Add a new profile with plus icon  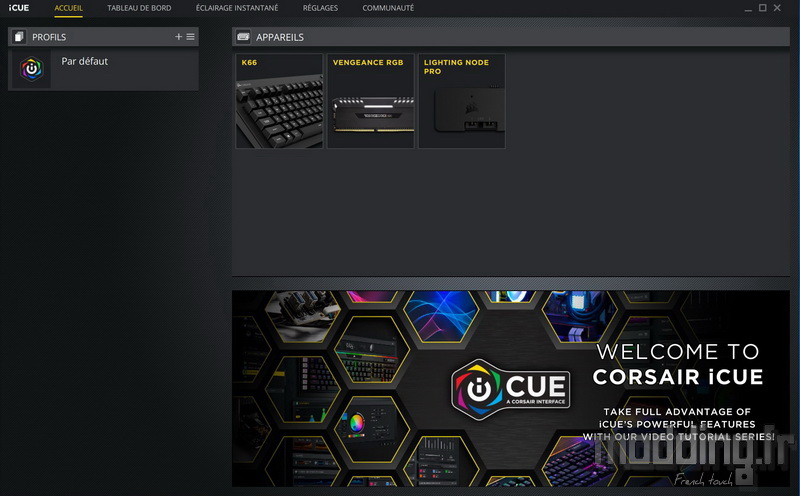178,37
